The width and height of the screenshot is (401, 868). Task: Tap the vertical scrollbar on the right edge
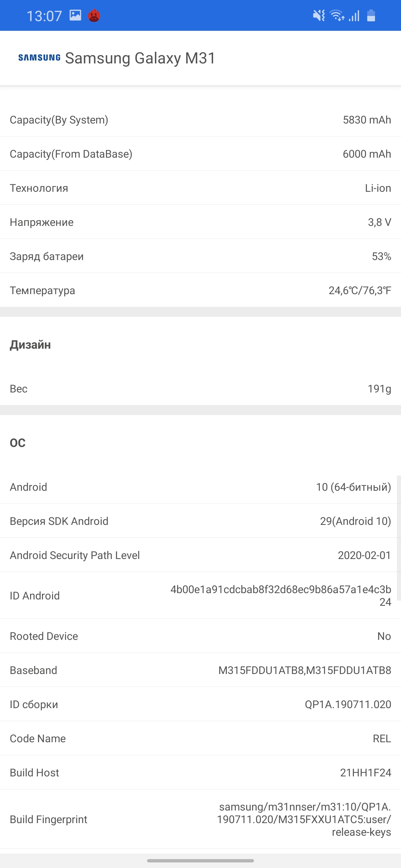398,538
